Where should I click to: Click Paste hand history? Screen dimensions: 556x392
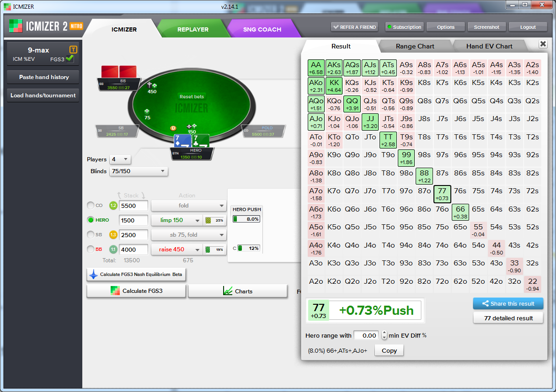point(44,77)
